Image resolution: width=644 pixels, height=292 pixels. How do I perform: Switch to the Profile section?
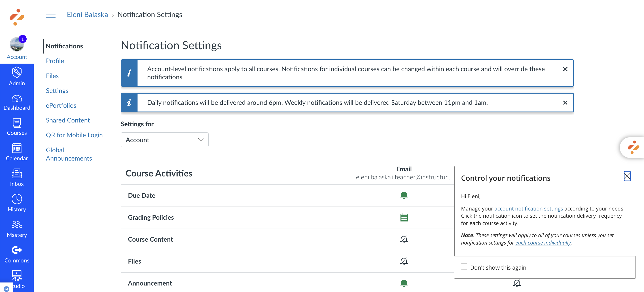coord(55,61)
